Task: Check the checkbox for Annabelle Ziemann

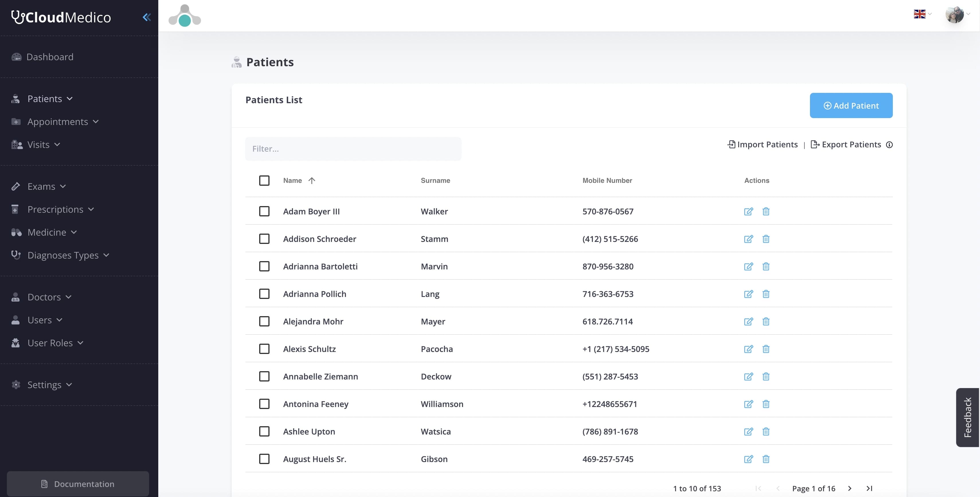Action: click(264, 376)
